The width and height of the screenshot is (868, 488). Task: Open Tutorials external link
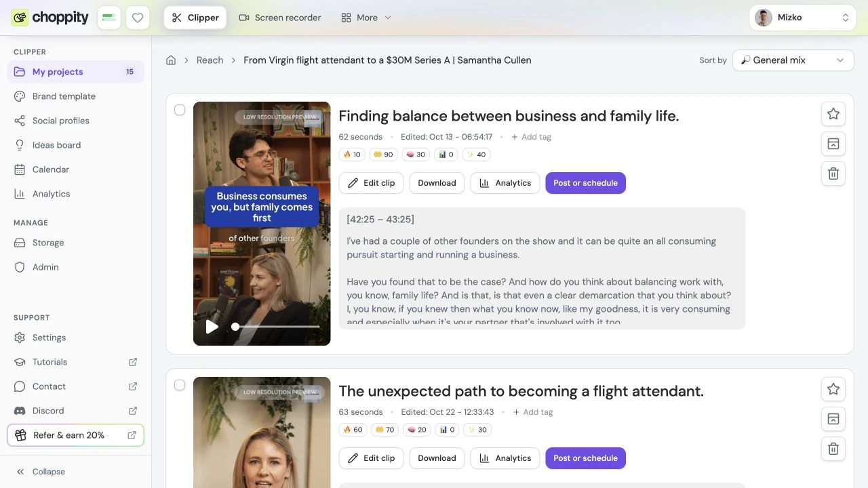coord(75,362)
